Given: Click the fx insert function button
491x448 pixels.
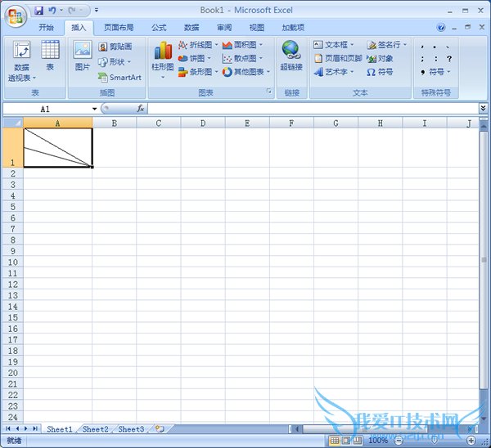Looking at the screenshot, I should 140,109.
